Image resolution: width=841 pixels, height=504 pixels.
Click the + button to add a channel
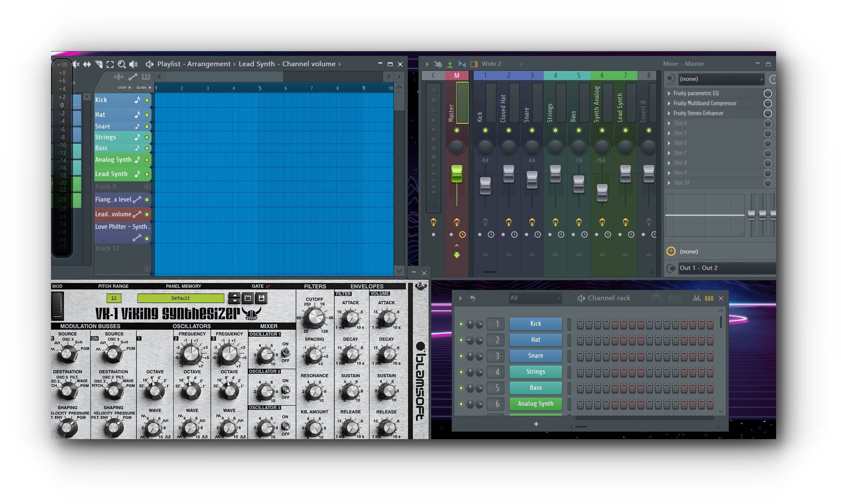(536, 424)
